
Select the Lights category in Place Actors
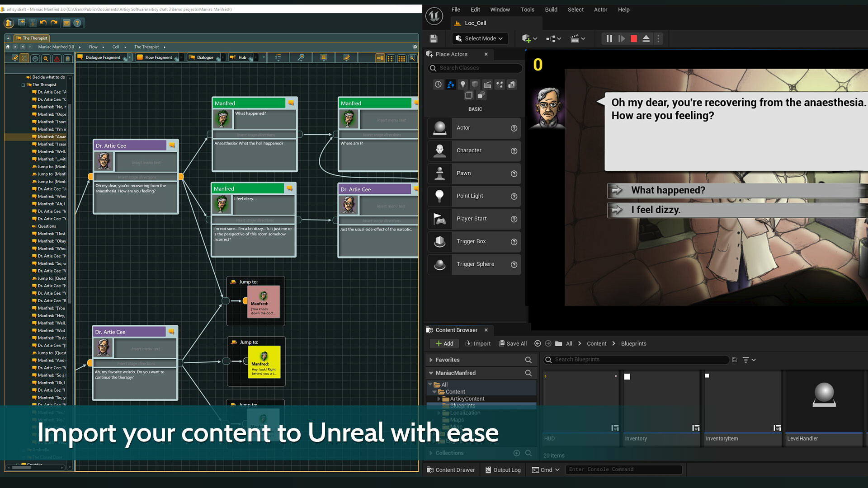(x=462, y=84)
